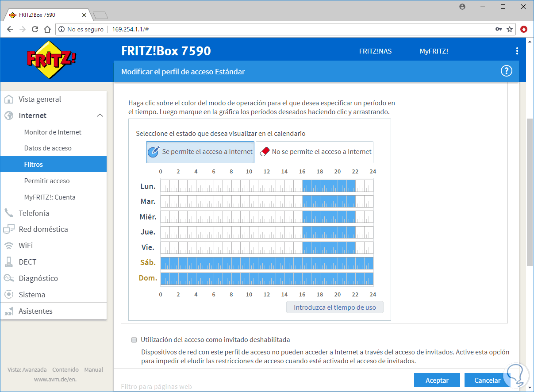Click Manual footer link
This screenshot has height=392, width=534.
pyautogui.click(x=94, y=369)
